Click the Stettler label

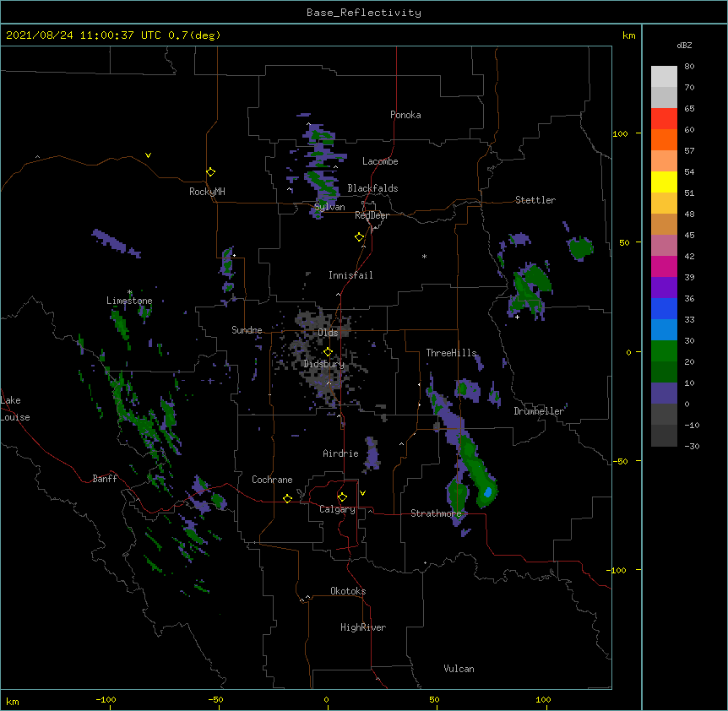click(x=535, y=200)
